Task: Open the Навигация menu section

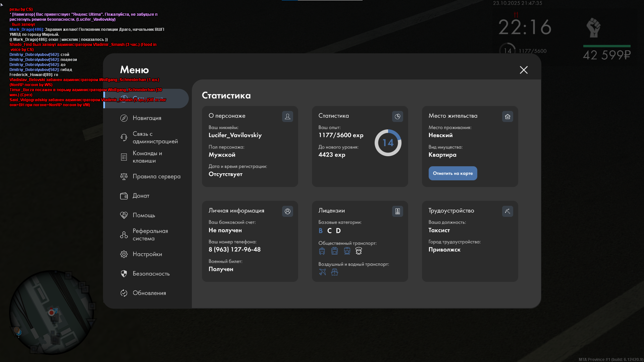Action: coord(147,118)
